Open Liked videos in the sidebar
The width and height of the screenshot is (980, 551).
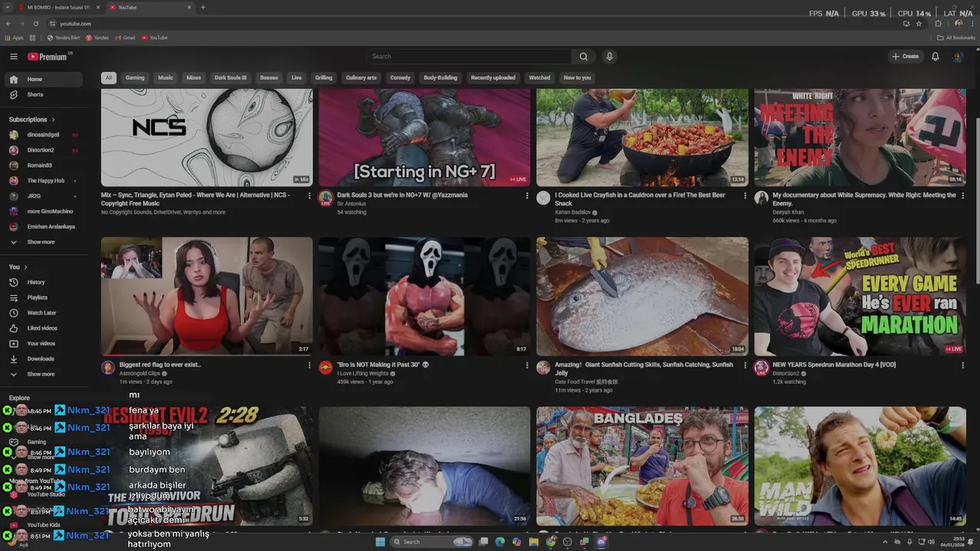click(44, 328)
